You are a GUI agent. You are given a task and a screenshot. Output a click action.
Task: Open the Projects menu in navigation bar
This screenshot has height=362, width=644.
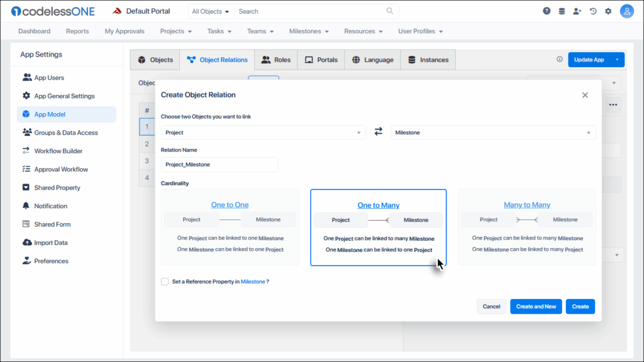175,31
